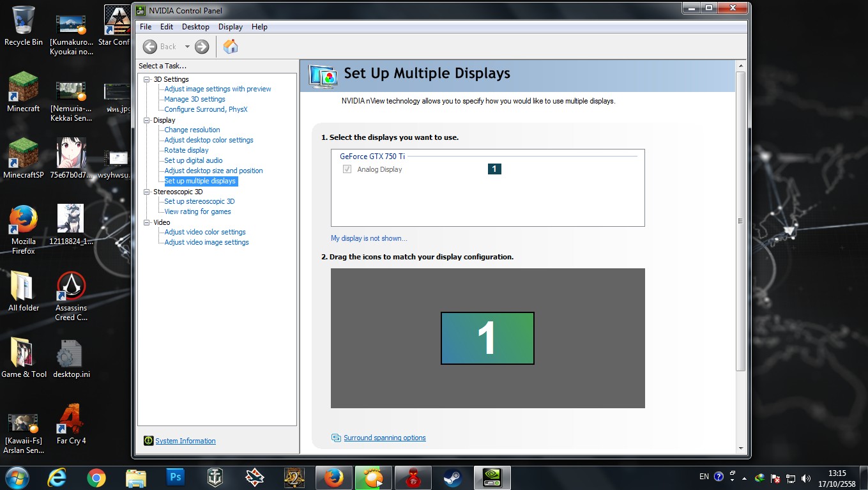Open Steam from the taskbar
This screenshot has height=490, width=868.
(453, 477)
